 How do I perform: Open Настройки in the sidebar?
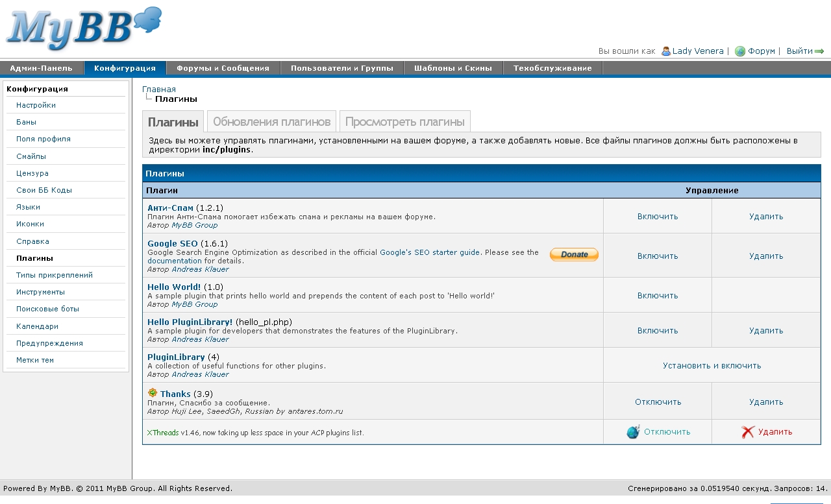click(x=36, y=105)
